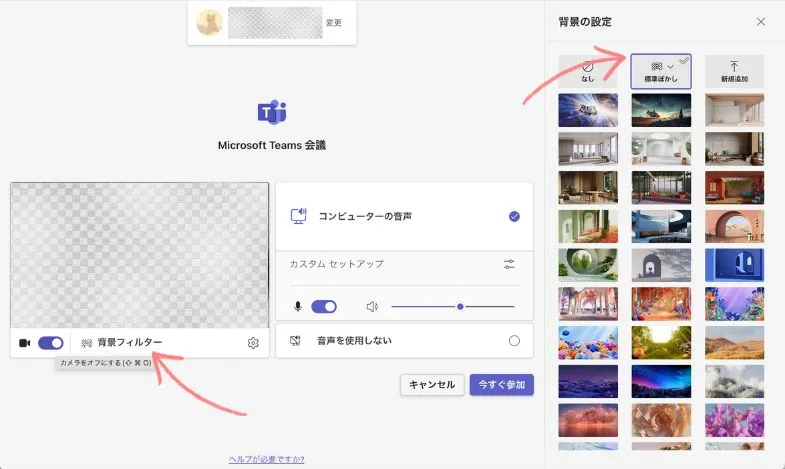Image resolution: width=785 pixels, height=469 pixels.
Task: Click the microphone icon
Action: coord(298,306)
